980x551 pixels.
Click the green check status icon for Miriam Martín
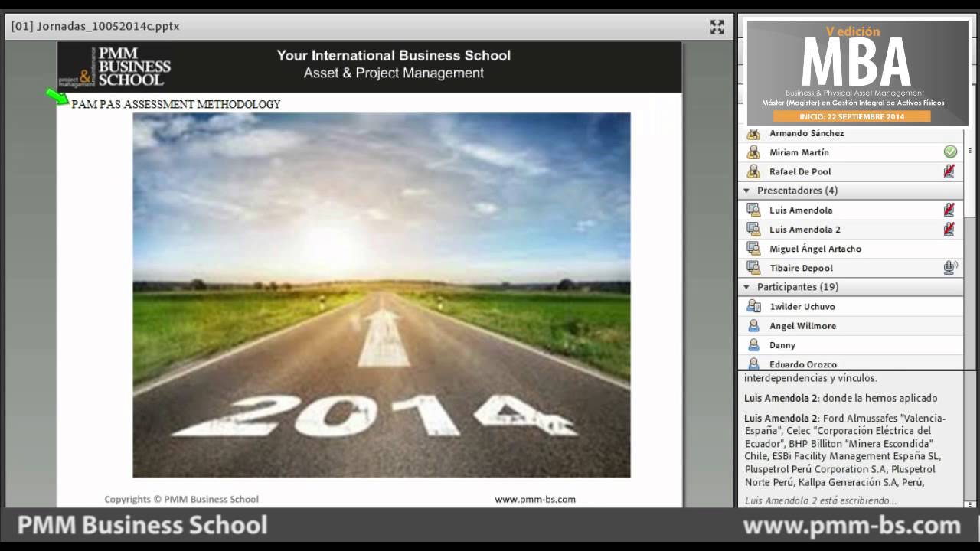950,152
